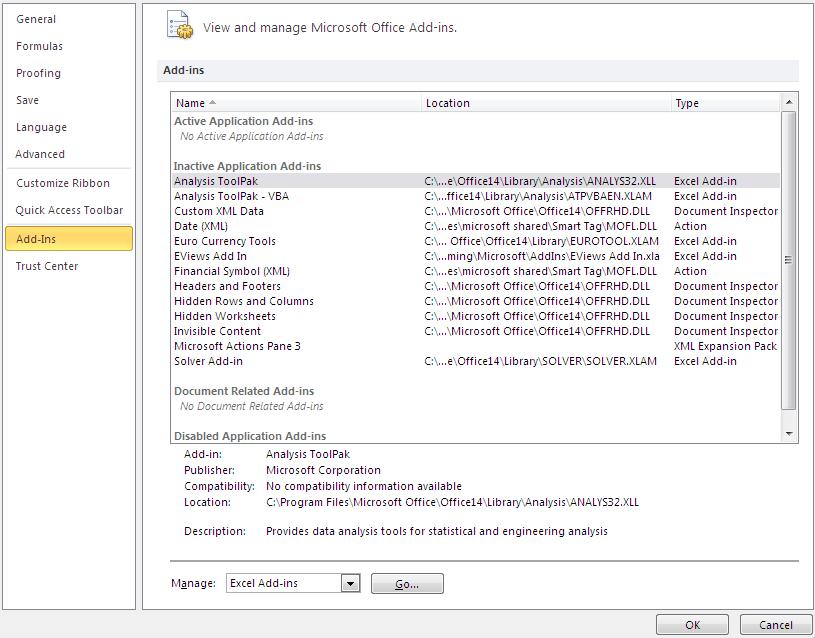Click the Microsoft Corporation publisher value
The image size is (815, 638).
323,470
